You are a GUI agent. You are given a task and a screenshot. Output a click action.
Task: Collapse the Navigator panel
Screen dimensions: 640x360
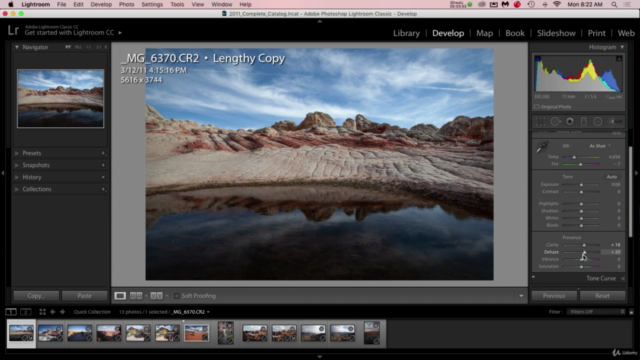(17, 47)
